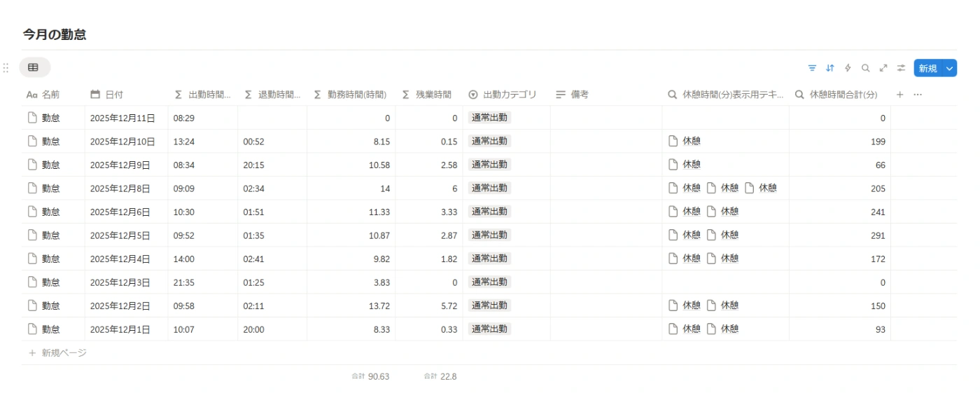Click the sort arrows icon
Viewport: 980px width, 398px height.
tap(830, 68)
